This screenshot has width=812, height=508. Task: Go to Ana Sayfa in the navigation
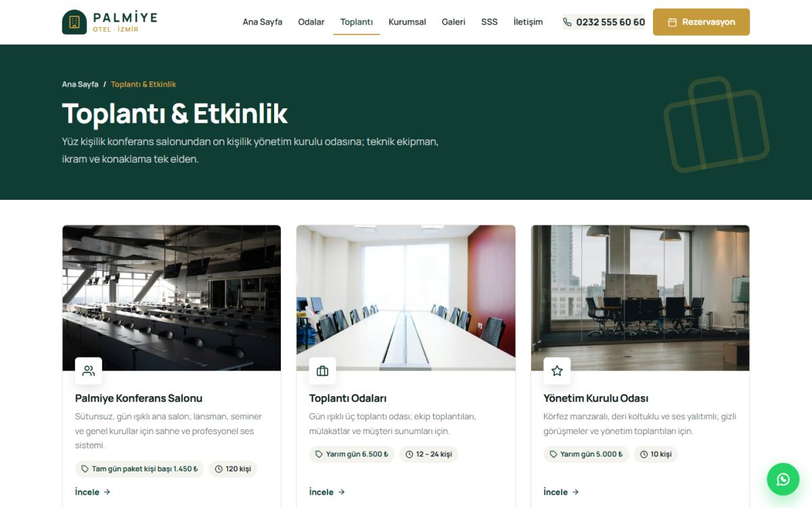coord(263,22)
